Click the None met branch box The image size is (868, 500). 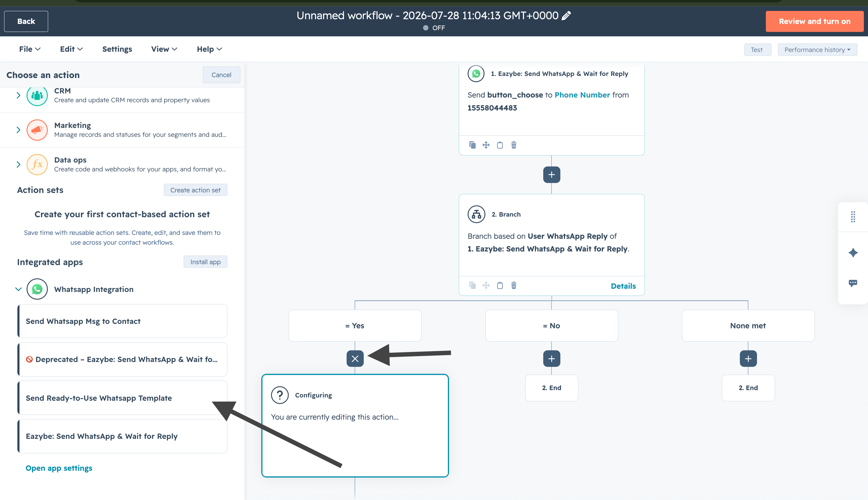click(748, 326)
